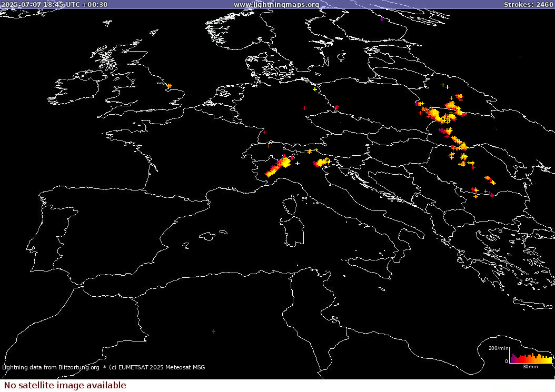The width and height of the screenshot is (555, 392).
Task: Select the orange lightning strike in eastern England
Action: [169, 86]
